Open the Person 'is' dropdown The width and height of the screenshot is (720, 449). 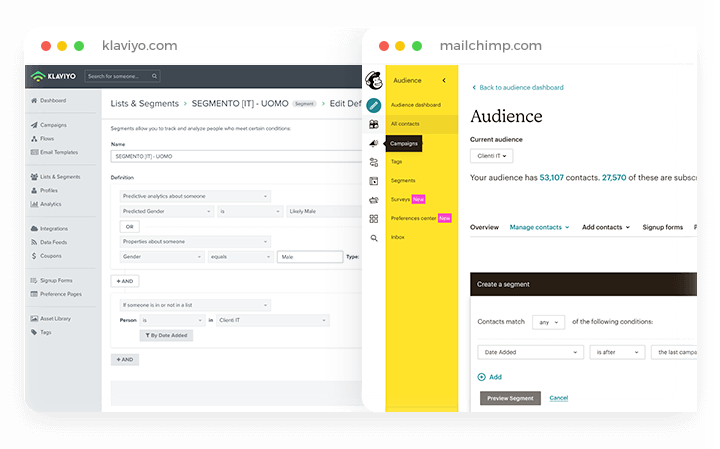point(172,320)
